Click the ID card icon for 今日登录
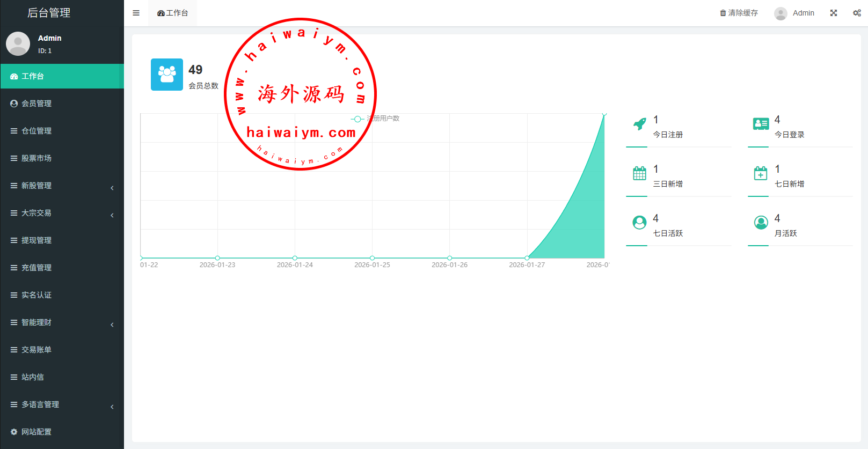The width and height of the screenshot is (868, 449). (761, 124)
